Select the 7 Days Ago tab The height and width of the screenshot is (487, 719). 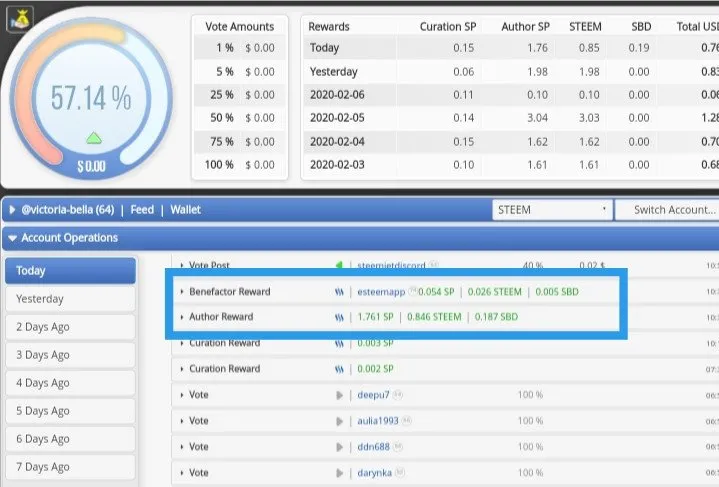point(71,467)
